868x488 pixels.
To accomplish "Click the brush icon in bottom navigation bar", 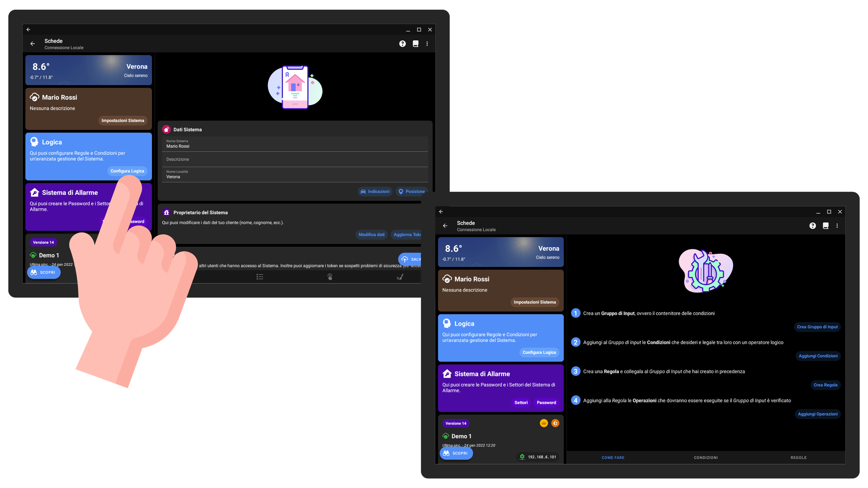I will 400,277.
